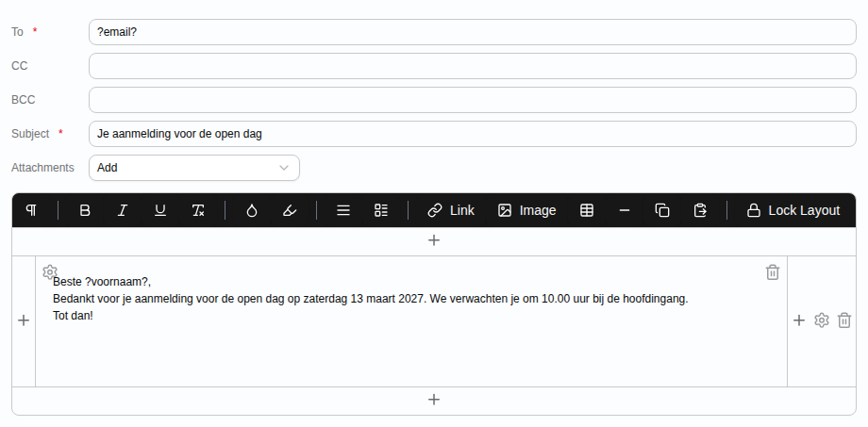868x427 pixels.
Task: Add a column left of the text block
Action: pos(24,320)
